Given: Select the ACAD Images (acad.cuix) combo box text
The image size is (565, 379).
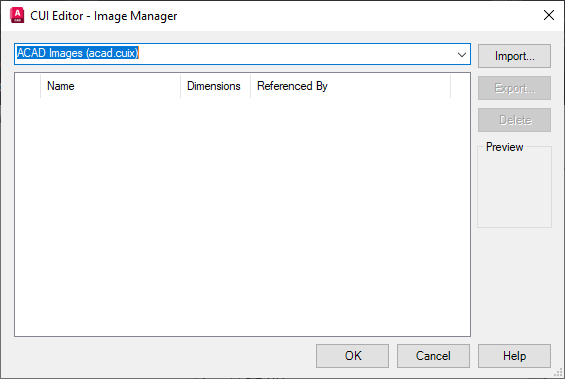Looking at the screenshot, I should [x=78, y=53].
